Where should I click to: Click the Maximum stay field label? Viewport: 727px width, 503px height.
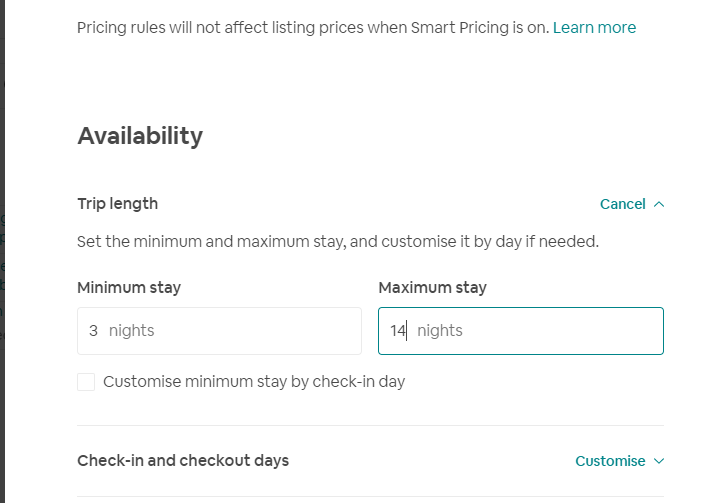coord(432,288)
